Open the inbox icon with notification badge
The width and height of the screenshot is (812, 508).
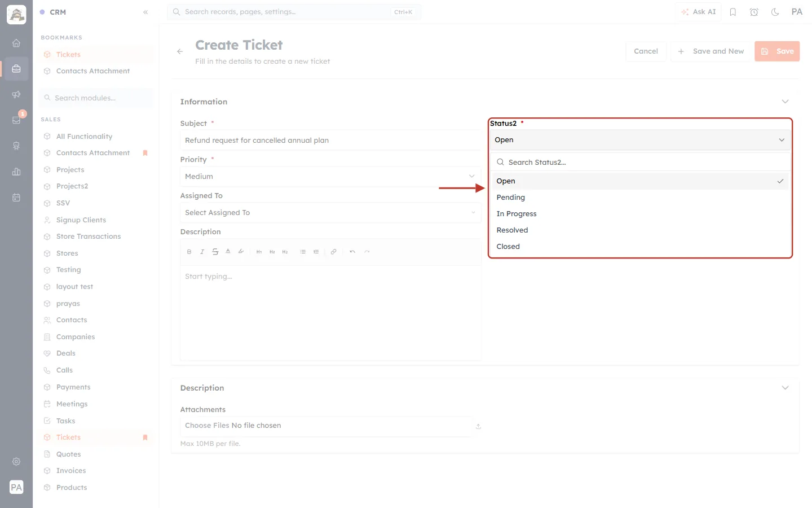tap(16, 120)
